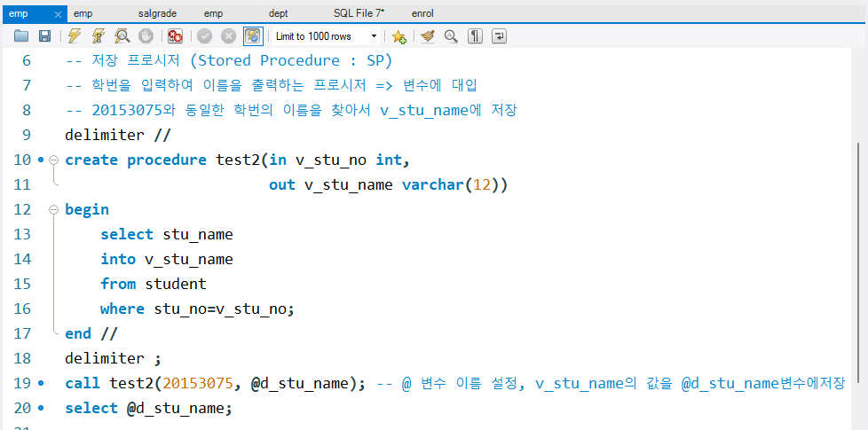Open a SQL script file with folder icon
Screen dimensions: 868x430
click(x=21, y=36)
